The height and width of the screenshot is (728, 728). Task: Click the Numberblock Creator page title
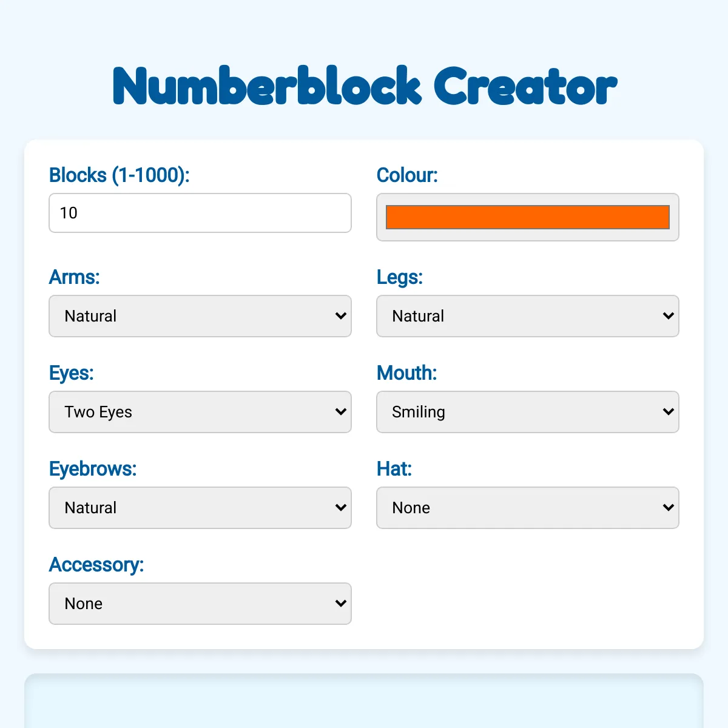tap(364, 86)
